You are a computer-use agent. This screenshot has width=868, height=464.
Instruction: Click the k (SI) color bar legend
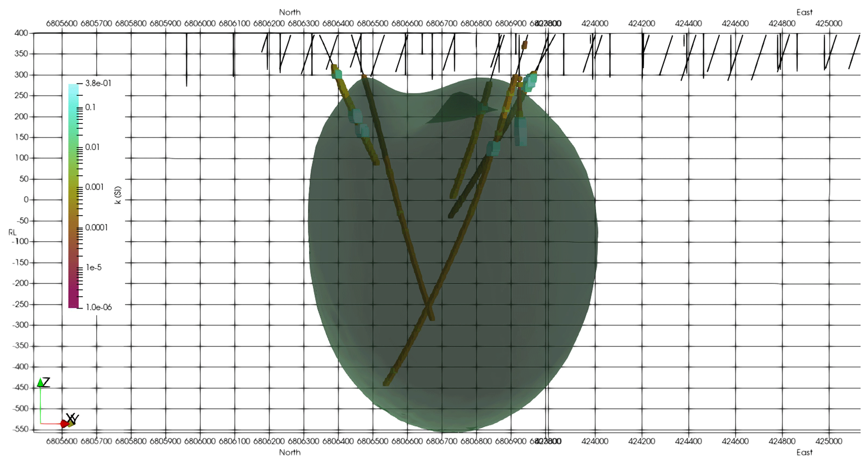pyautogui.click(x=73, y=196)
